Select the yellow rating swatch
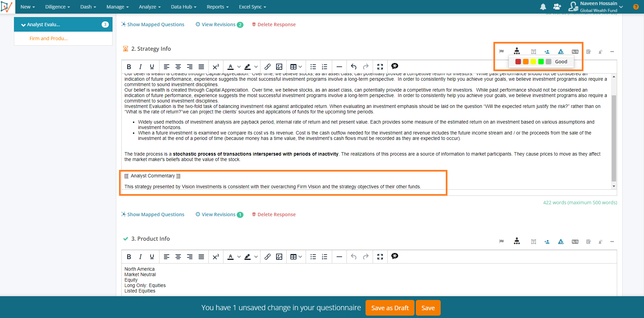This screenshot has width=644, height=318. (533, 62)
